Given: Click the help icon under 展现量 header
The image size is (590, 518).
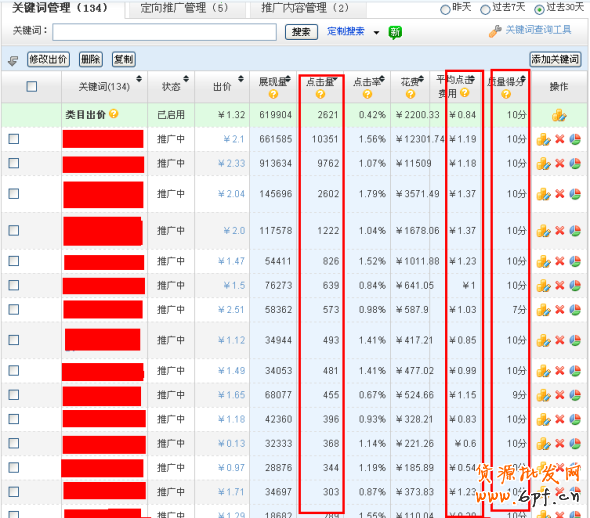Looking at the screenshot, I should (273, 94).
